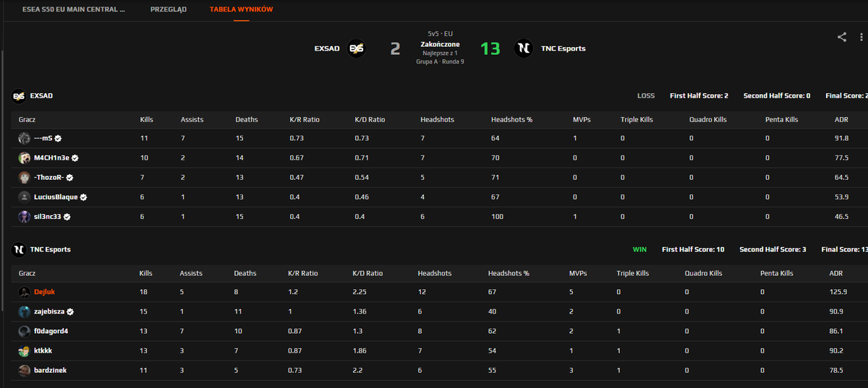Open the three-dot more options menu
Viewport: 868px width, 388px height.
click(x=861, y=38)
